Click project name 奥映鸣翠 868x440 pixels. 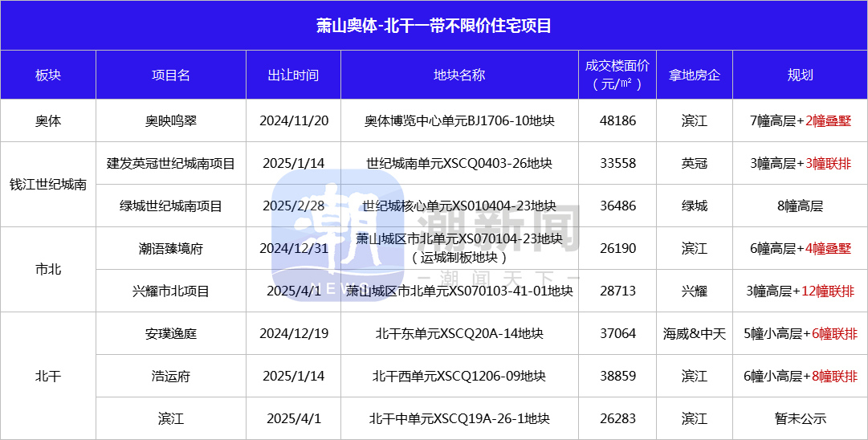tap(171, 120)
